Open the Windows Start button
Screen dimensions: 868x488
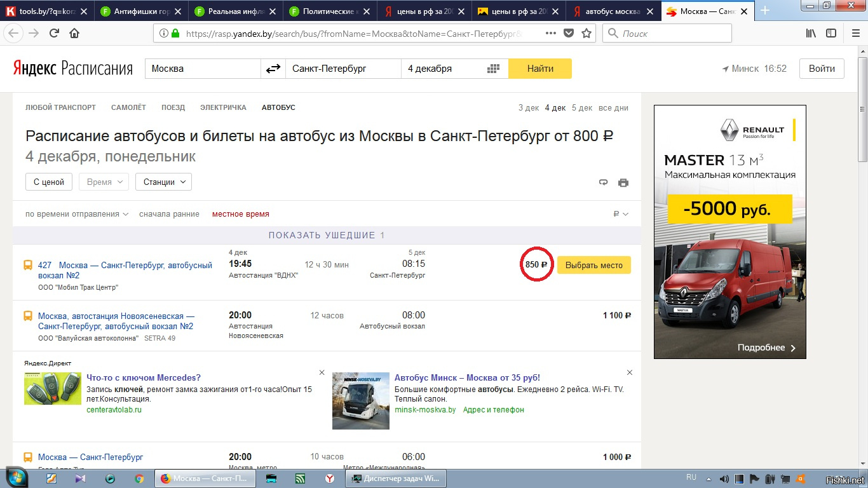pos(17,478)
